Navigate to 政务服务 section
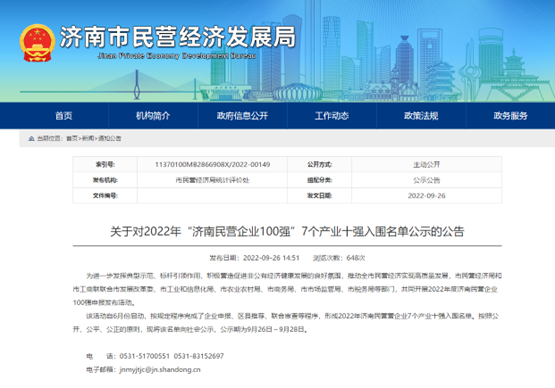Image resolution: width=555 pixels, height=388 pixels. 510,116
